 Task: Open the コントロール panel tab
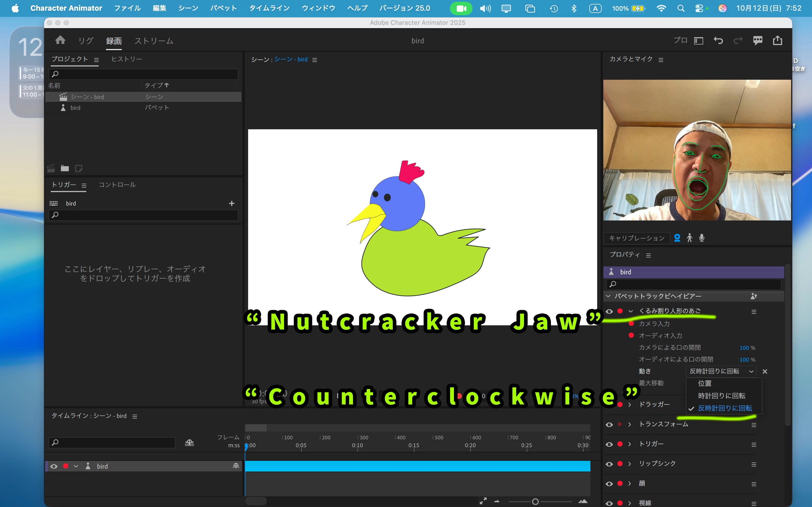point(117,185)
